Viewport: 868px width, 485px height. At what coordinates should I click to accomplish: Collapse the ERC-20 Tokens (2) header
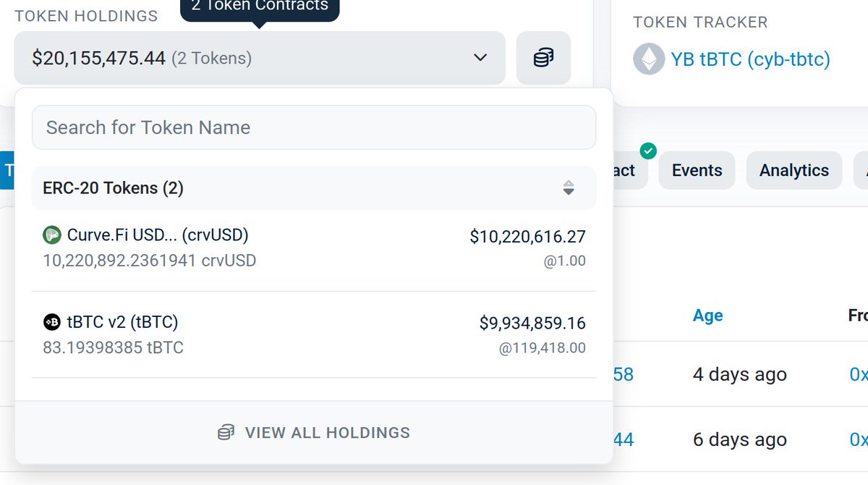(x=314, y=188)
